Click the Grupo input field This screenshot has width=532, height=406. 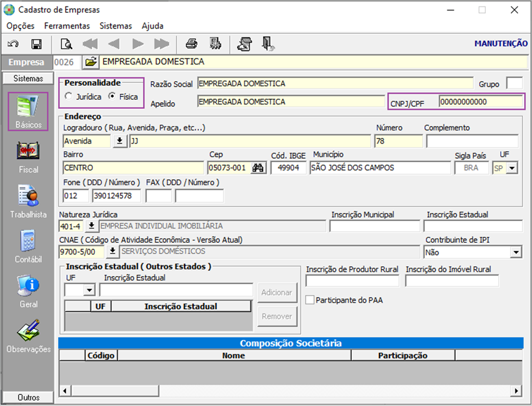514,83
